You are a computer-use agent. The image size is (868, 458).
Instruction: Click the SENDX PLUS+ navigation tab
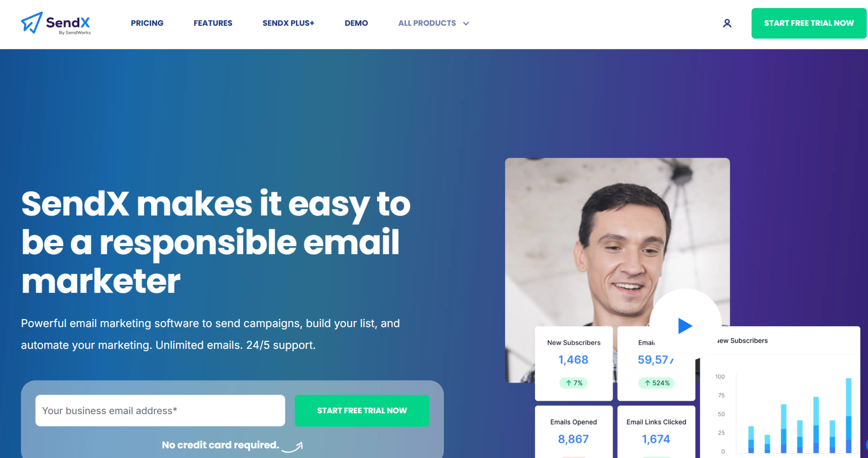pos(289,23)
